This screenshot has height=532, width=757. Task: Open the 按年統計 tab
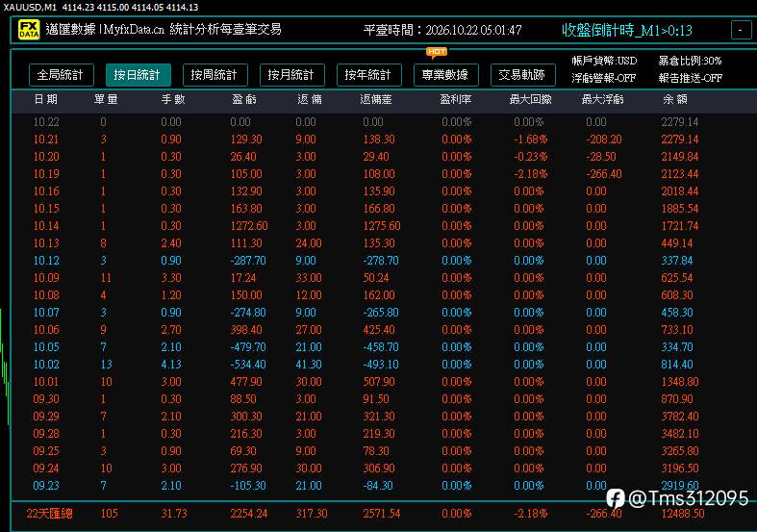(x=368, y=75)
